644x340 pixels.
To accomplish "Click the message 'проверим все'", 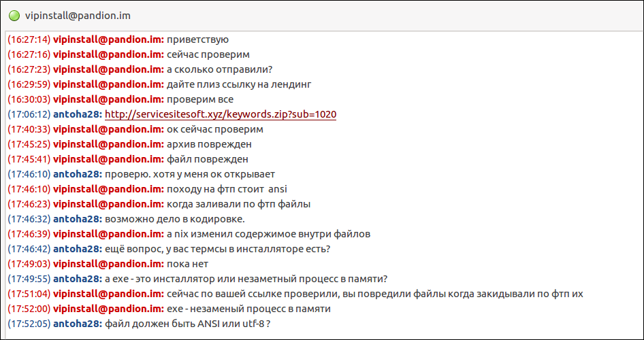I will click(x=200, y=100).
